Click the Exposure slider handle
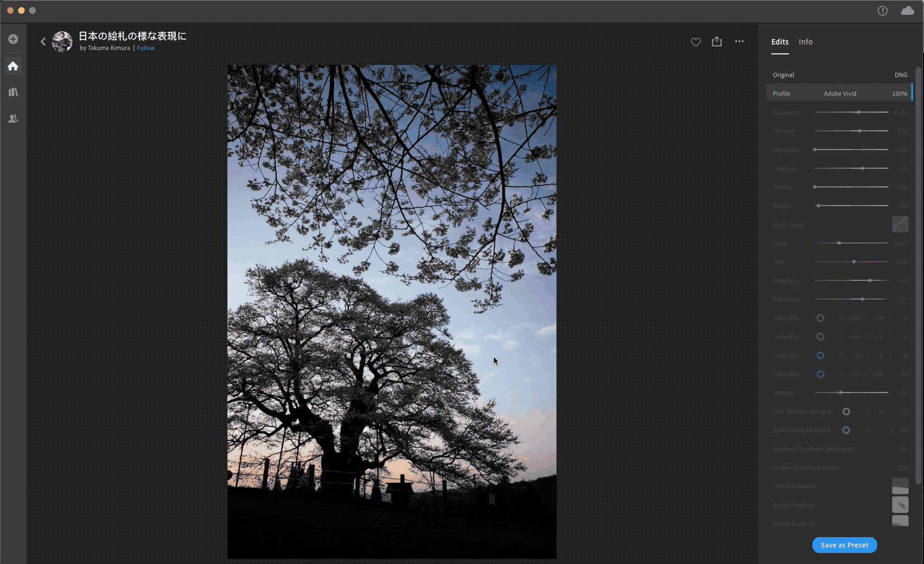This screenshot has height=564, width=924. point(859,112)
